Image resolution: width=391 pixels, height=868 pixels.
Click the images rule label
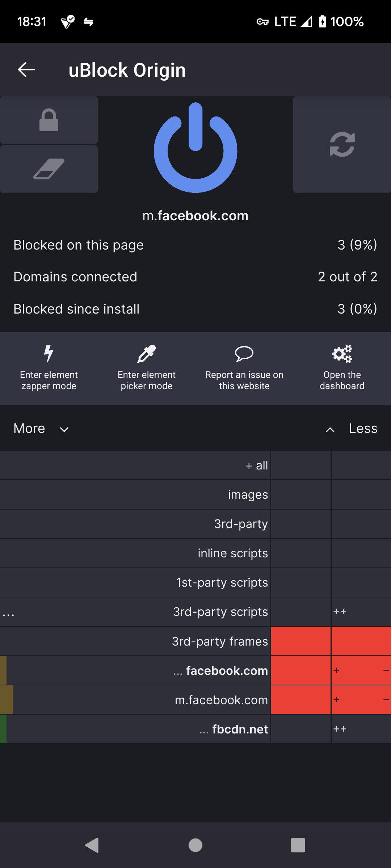tap(248, 495)
